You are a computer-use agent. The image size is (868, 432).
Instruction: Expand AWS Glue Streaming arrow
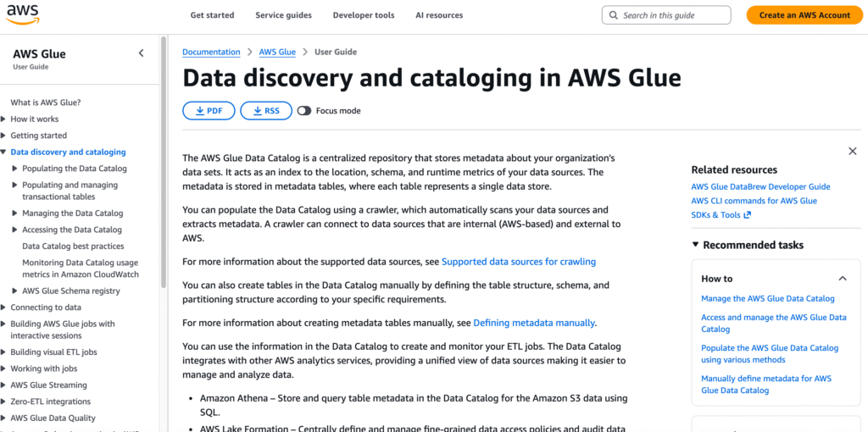(4, 385)
